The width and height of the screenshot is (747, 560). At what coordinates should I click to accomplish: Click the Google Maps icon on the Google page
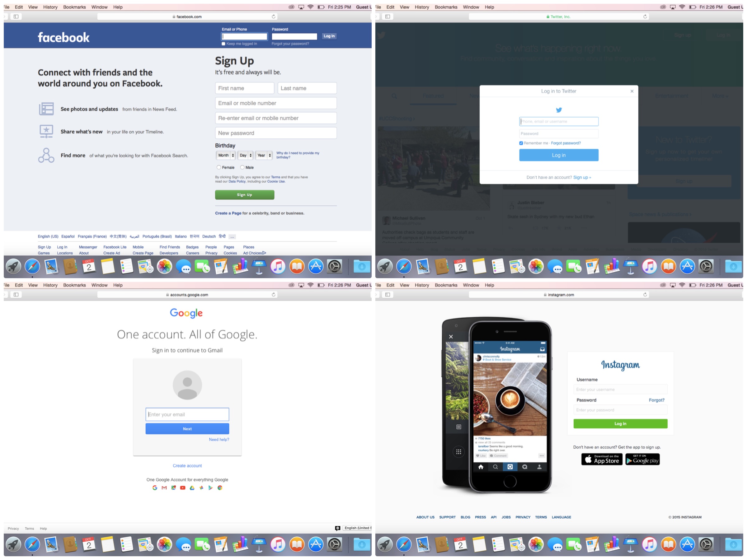[174, 488]
